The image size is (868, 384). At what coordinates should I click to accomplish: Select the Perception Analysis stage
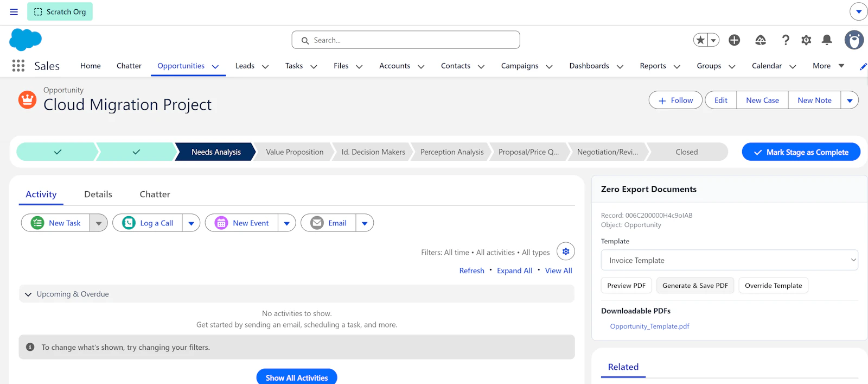pos(452,152)
